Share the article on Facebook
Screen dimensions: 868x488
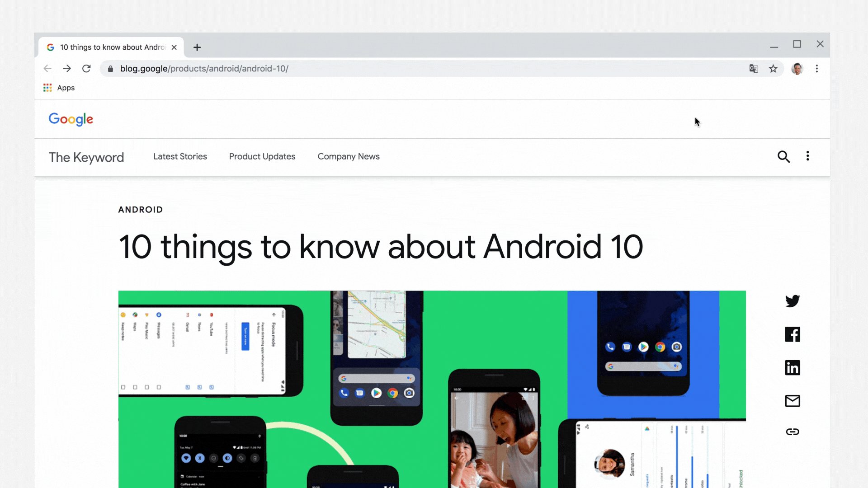tap(792, 334)
